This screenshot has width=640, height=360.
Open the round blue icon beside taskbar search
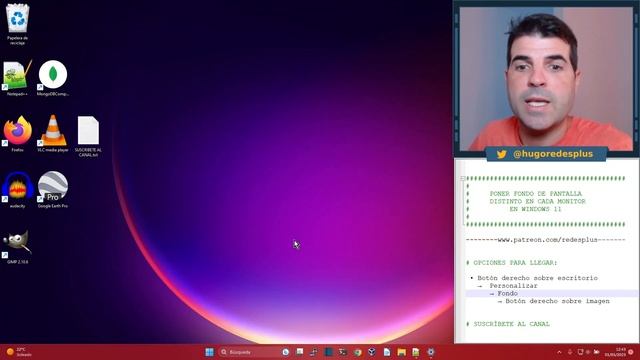(x=286, y=352)
